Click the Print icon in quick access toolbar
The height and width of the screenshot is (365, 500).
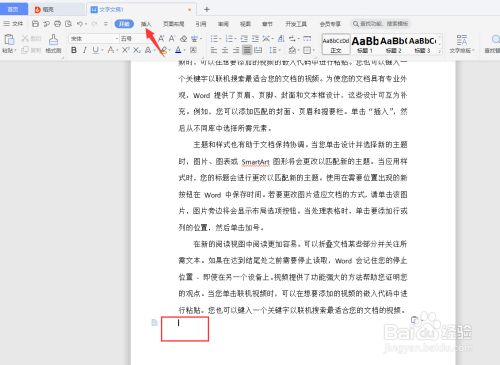click(57, 24)
